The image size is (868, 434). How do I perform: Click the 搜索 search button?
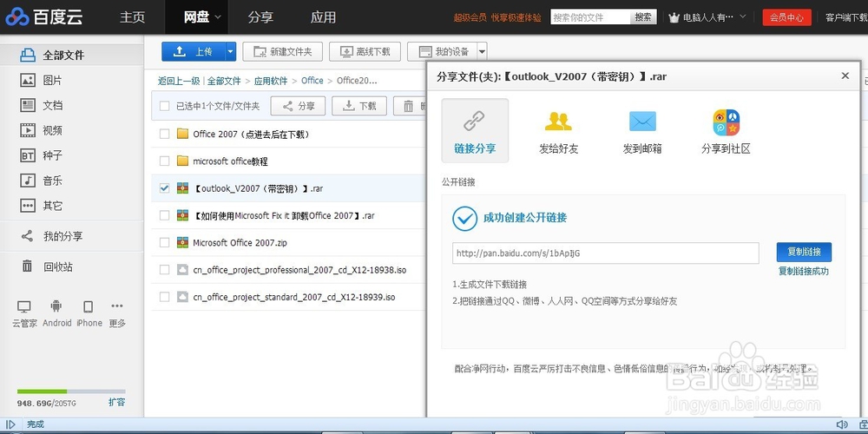643,17
